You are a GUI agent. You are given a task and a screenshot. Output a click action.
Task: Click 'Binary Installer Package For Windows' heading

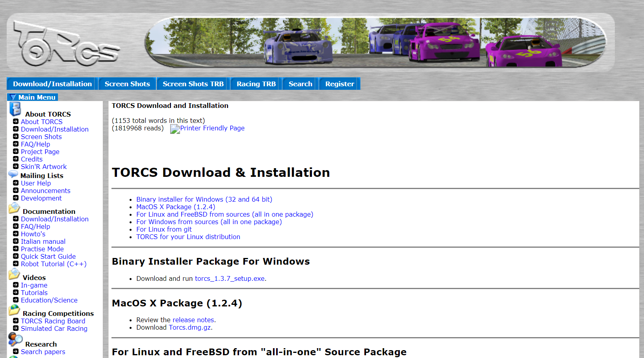[211, 262]
